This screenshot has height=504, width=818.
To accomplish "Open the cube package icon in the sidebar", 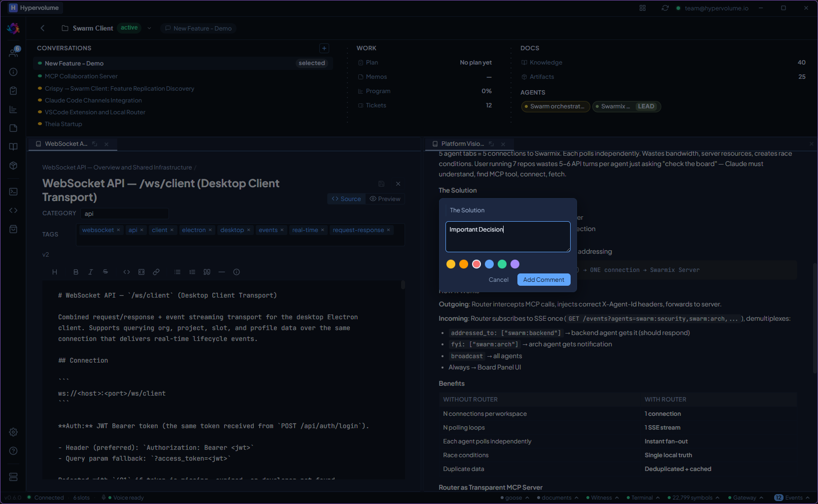I will [x=13, y=166].
